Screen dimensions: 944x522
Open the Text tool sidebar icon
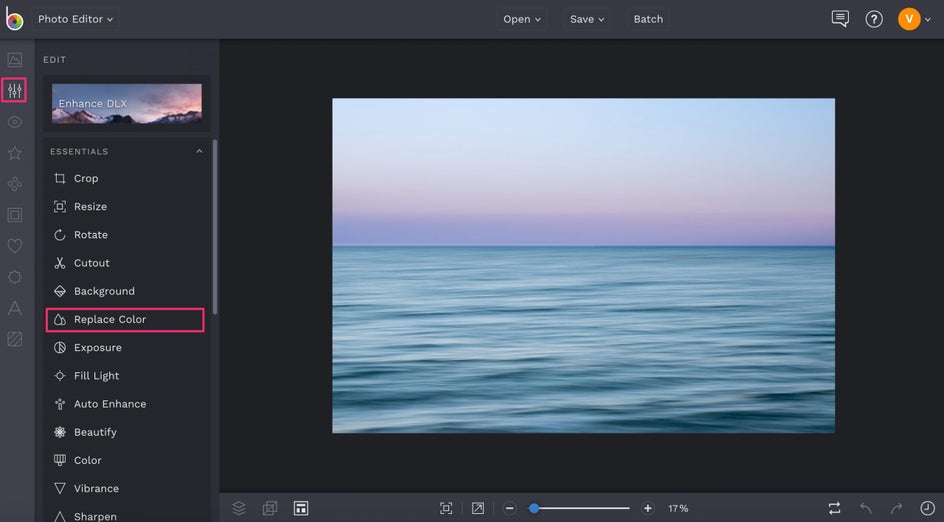(14, 308)
